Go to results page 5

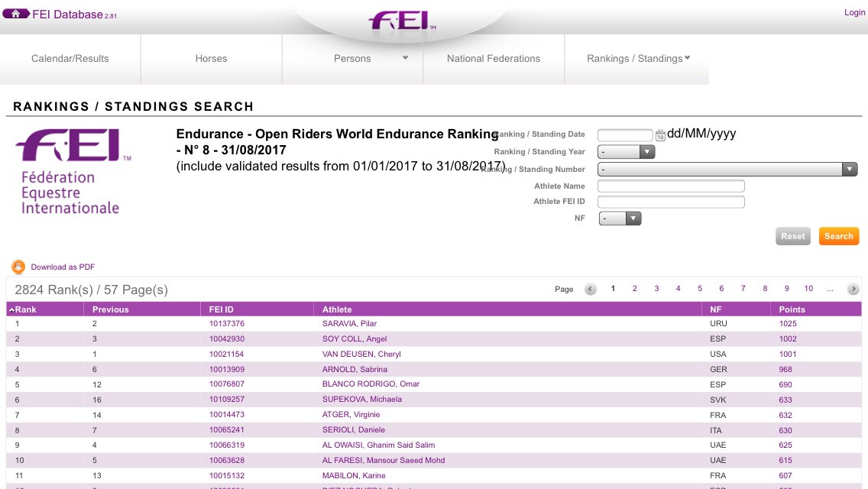(700, 289)
